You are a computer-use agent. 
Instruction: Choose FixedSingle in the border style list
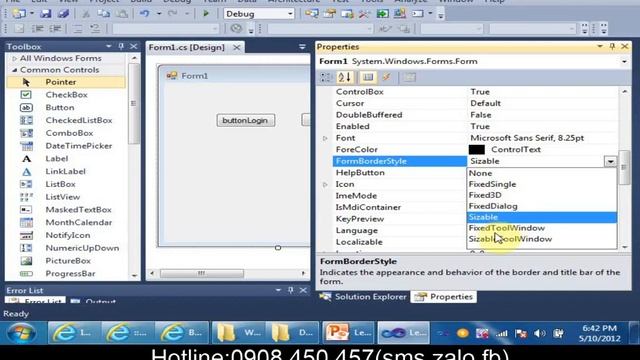542,184
